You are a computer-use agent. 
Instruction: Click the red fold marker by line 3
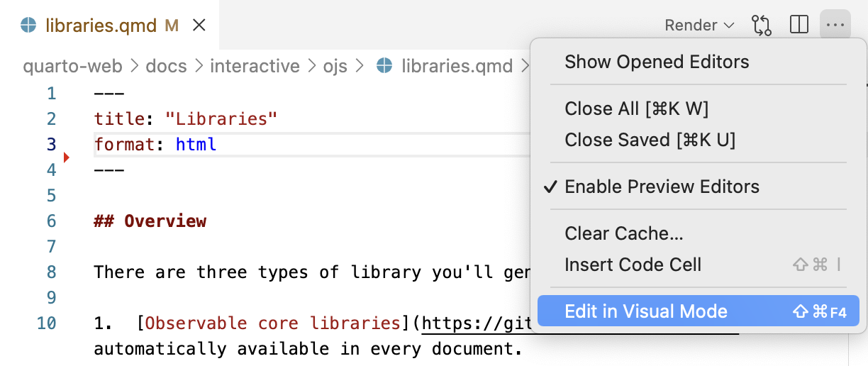click(67, 157)
